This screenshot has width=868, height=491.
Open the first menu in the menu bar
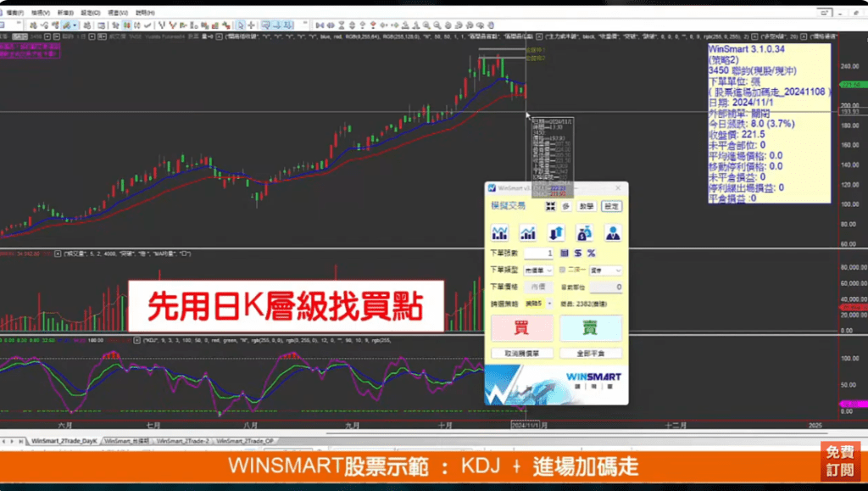pyautogui.click(x=15, y=13)
